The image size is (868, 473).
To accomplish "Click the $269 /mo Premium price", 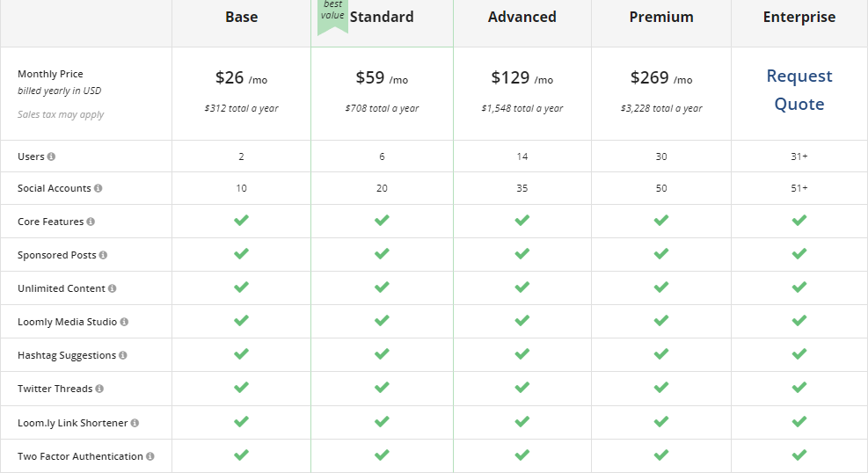I will click(661, 78).
